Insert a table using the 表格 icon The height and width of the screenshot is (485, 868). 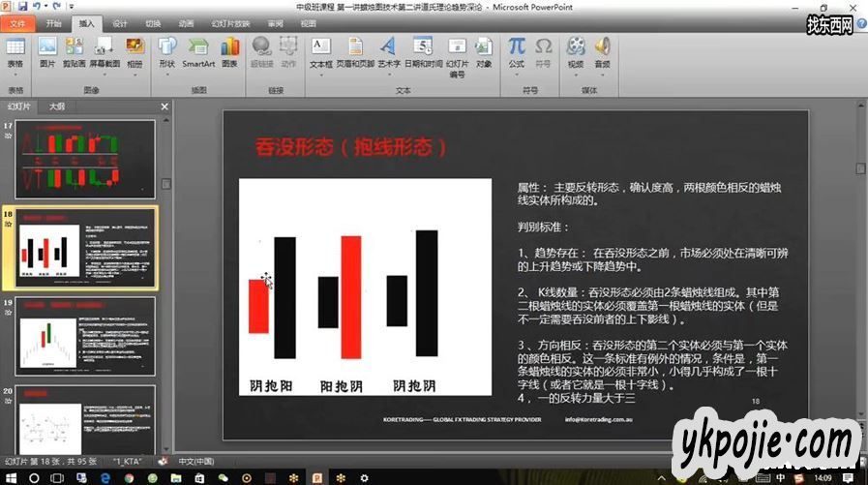(15, 51)
